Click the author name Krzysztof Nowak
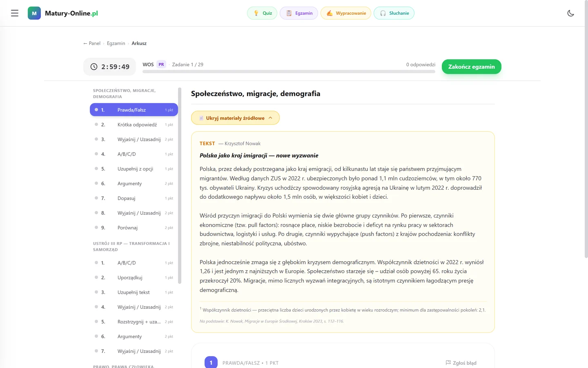588x368 pixels. pyautogui.click(x=243, y=144)
